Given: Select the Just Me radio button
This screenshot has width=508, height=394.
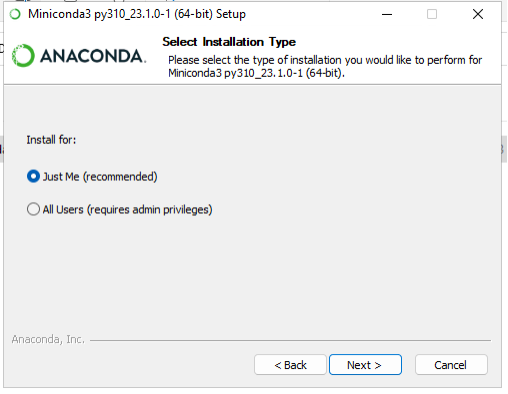Looking at the screenshot, I should (x=33, y=176).
